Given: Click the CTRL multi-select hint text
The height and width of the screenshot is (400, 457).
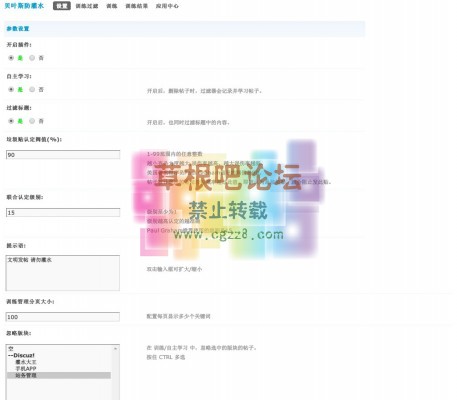Looking at the screenshot, I should click(x=166, y=357).
